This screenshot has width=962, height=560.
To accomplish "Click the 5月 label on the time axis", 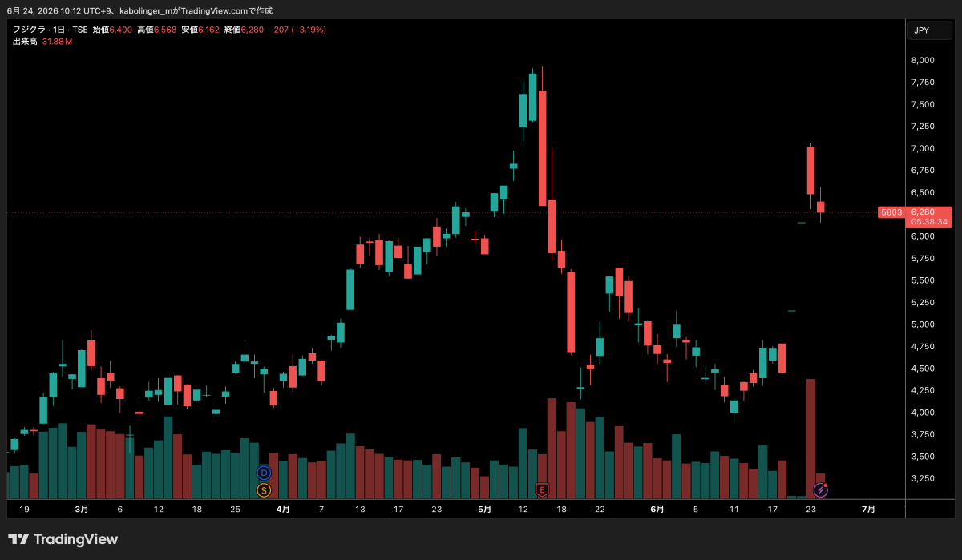I will (x=484, y=509).
